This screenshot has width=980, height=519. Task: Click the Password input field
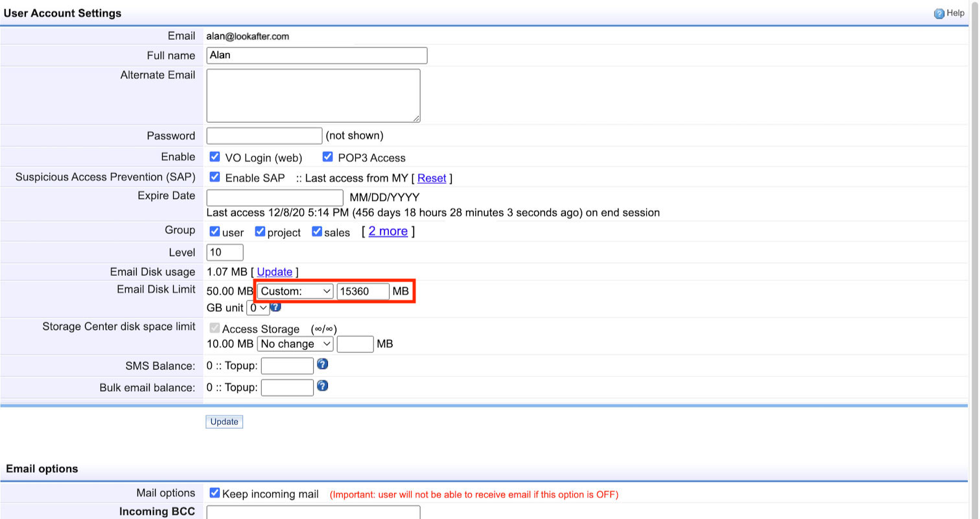(264, 136)
